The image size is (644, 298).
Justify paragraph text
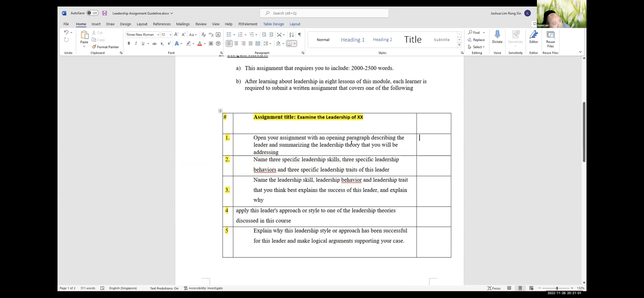pos(251,44)
